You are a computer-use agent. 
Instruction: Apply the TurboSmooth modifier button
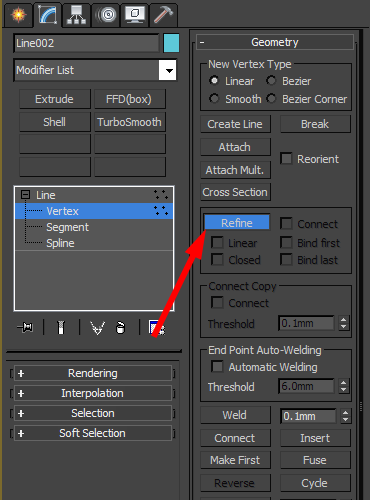(130, 122)
